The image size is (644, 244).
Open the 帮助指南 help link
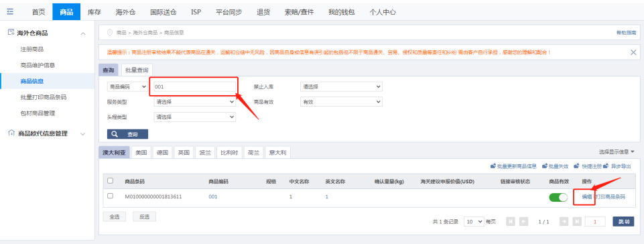tap(627, 32)
